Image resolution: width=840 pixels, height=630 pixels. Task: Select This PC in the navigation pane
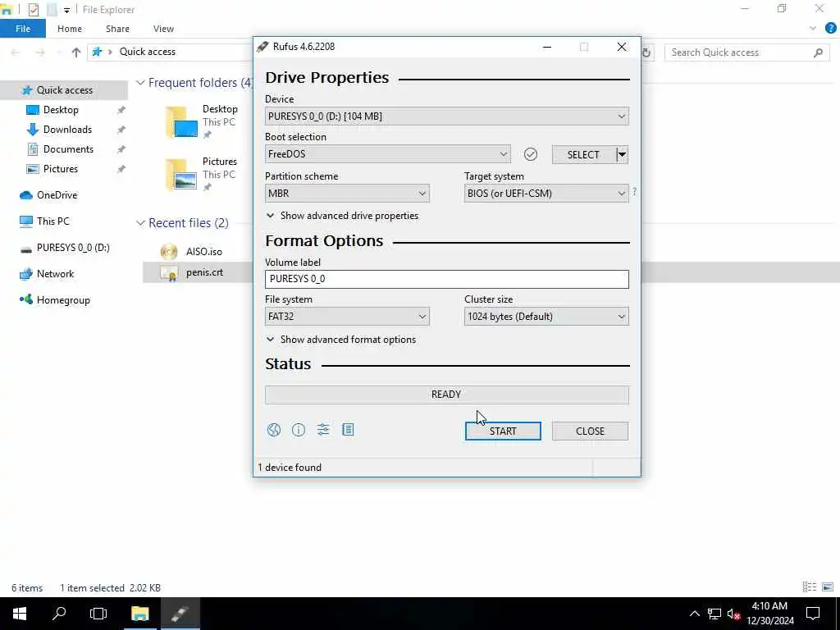[53, 221]
